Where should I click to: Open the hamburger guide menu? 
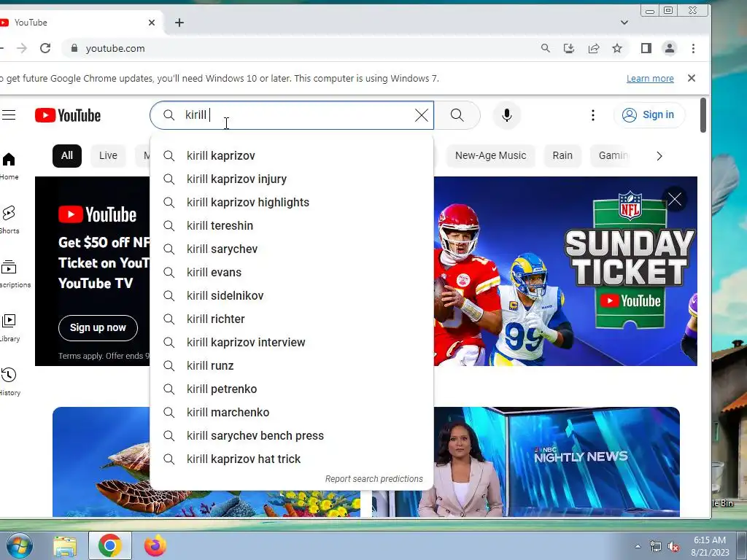click(9, 115)
